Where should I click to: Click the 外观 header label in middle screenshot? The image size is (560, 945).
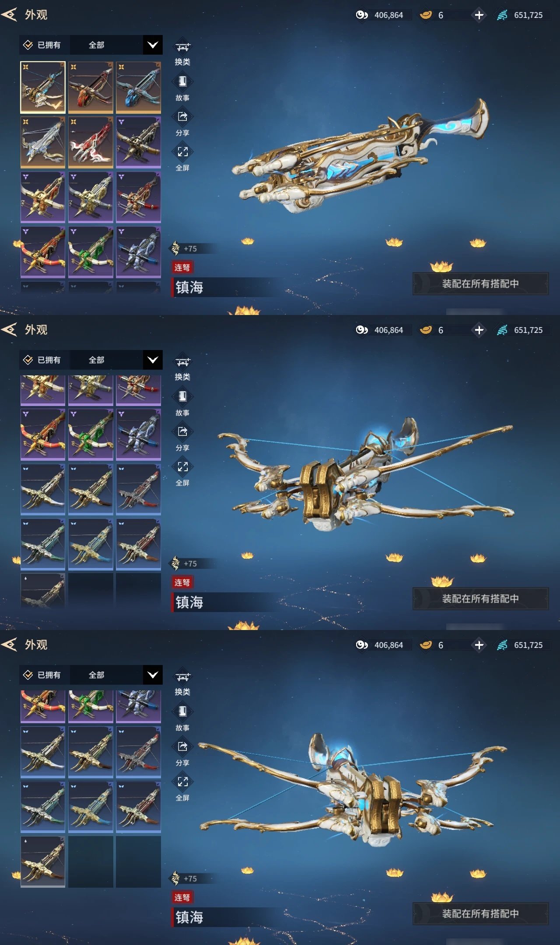(x=36, y=330)
